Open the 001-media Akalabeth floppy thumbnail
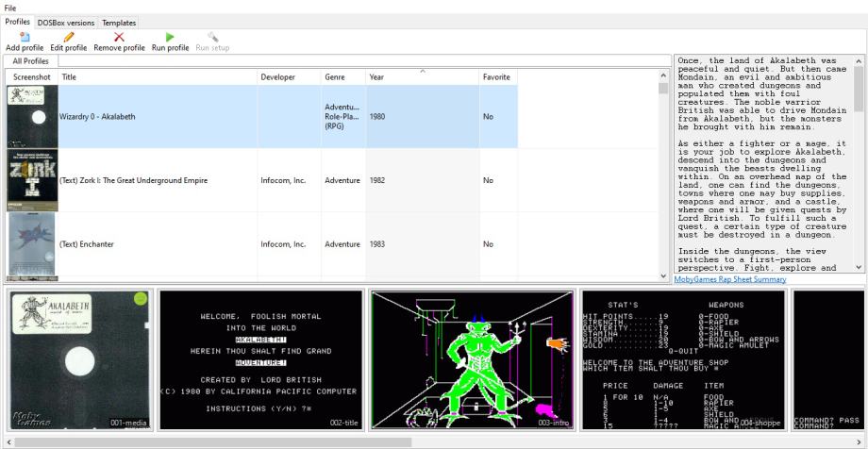Viewport: 868px width, 449px height. click(79, 360)
